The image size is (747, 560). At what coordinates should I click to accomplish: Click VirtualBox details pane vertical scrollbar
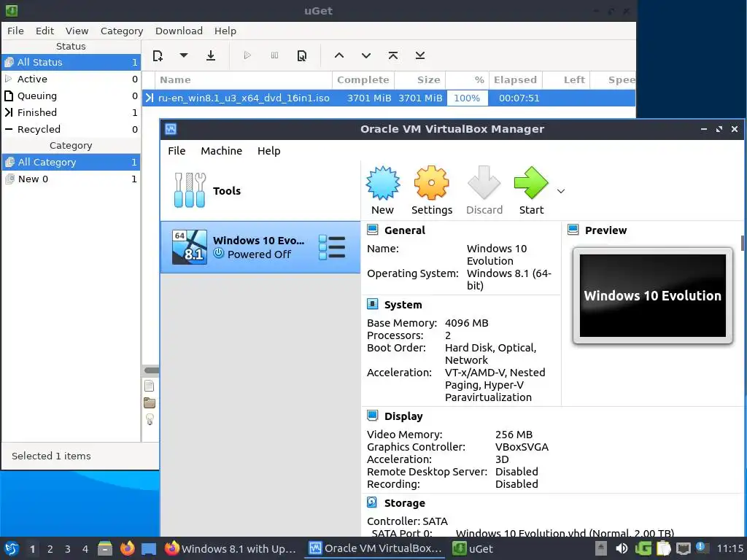[743, 243]
